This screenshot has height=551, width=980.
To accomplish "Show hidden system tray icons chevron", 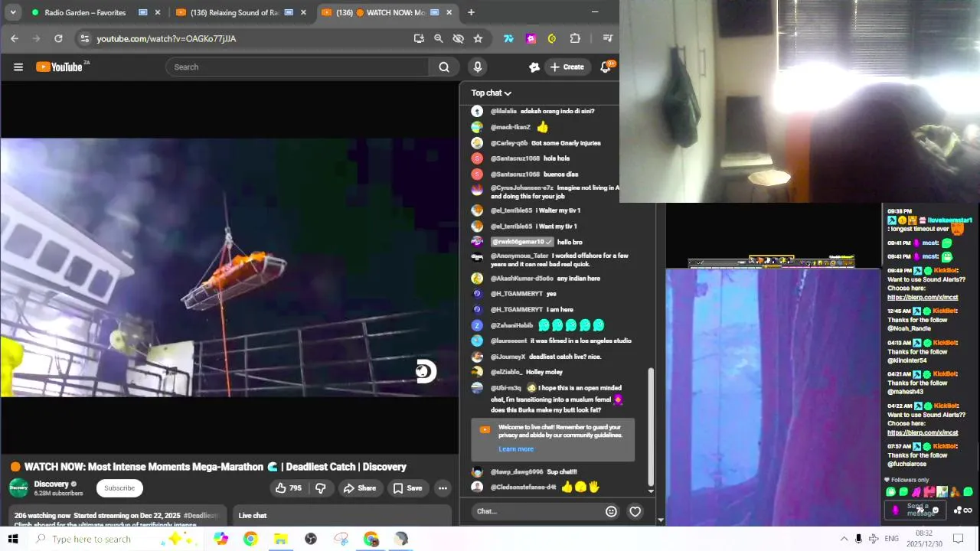I will 844,539.
